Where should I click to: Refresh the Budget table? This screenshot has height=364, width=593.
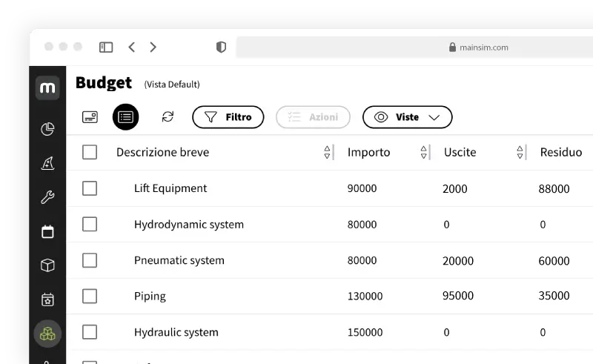(x=168, y=117)
